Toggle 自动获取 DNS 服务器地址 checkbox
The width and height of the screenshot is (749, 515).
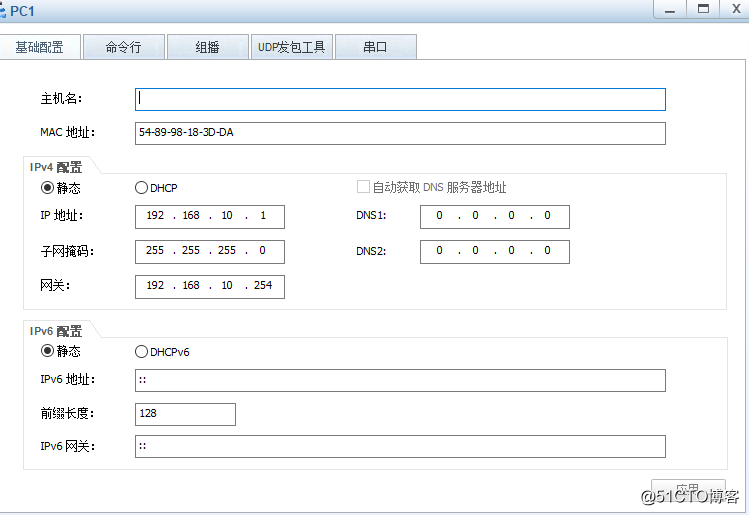363,187
